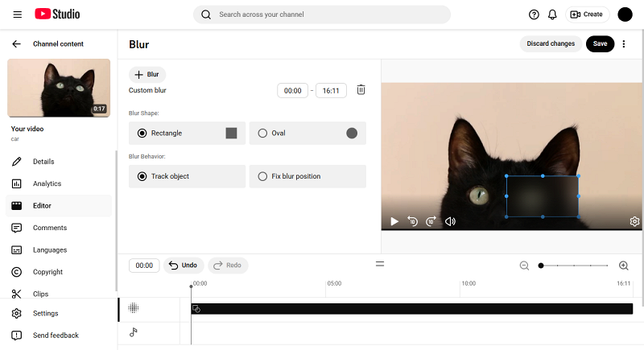
Task: Select Track object behavior
Action: tap(187, 176)
